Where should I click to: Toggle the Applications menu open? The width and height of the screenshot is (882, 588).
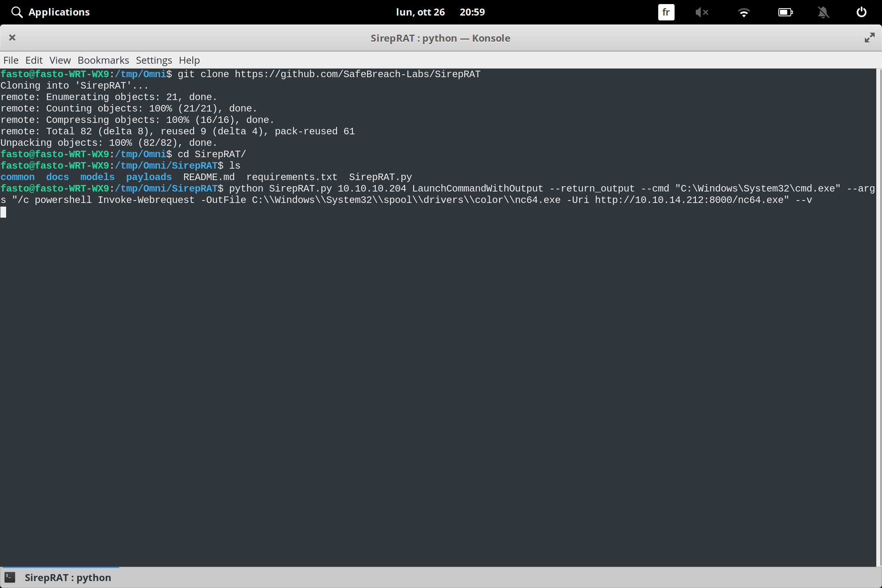click(x=59, y=12)
